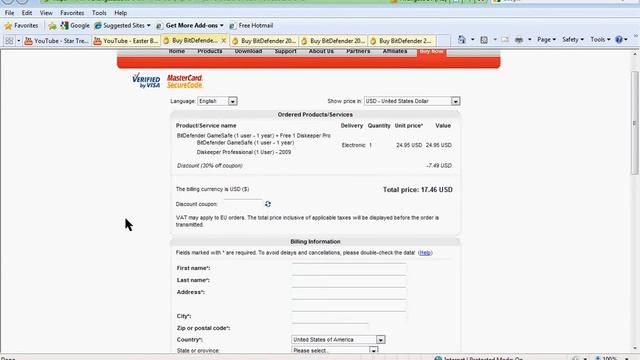Open the State or province dropdown
The width and height of the screenshot is (640, 360).
pos(335,351)
